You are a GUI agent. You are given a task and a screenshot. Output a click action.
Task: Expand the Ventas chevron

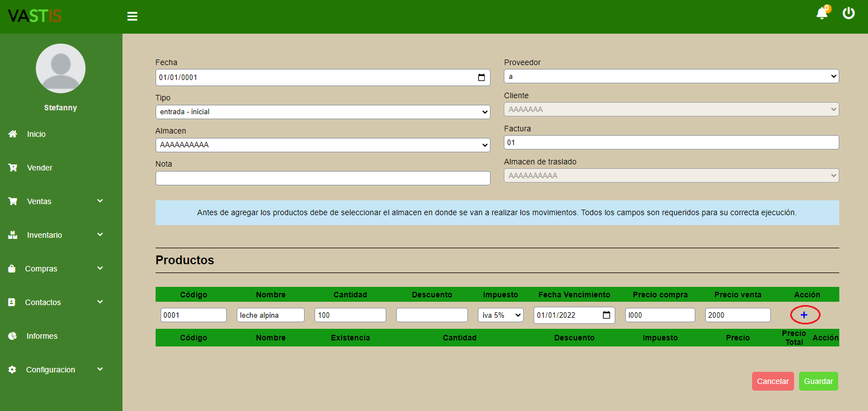tap(100, 201)
